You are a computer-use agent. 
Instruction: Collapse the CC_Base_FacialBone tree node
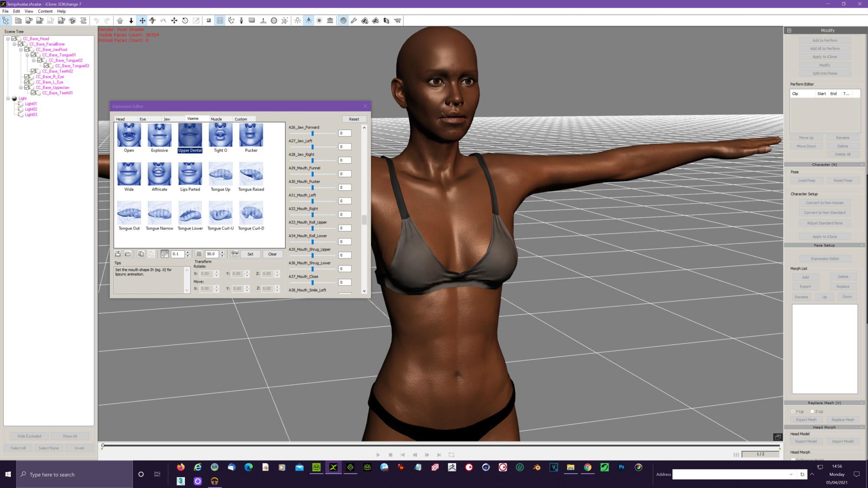tap(14, 44)
